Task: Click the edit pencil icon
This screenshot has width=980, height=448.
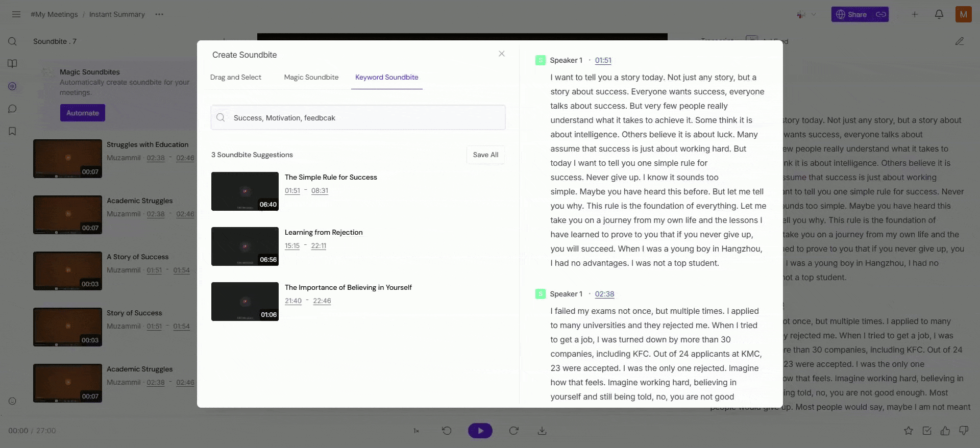Action: tap(960, 41)
